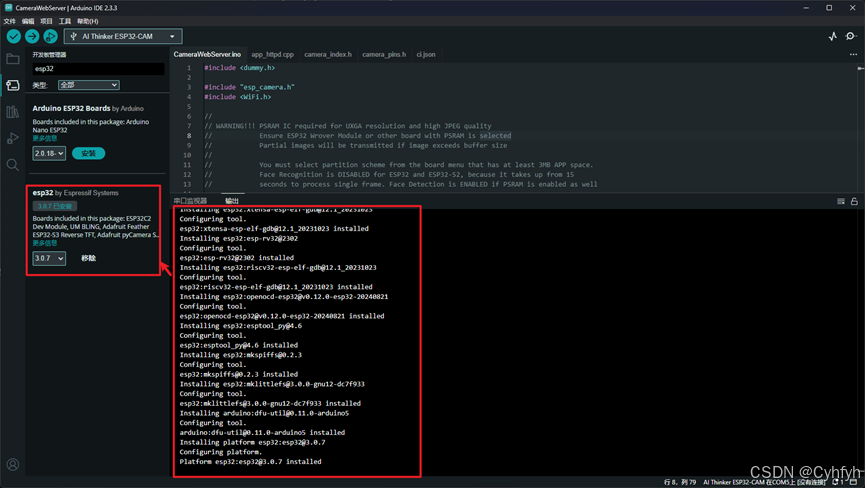Open 更多信息 link under Arduino ESP32 Boards
This screenshot has height=488, width=865.
45,138
